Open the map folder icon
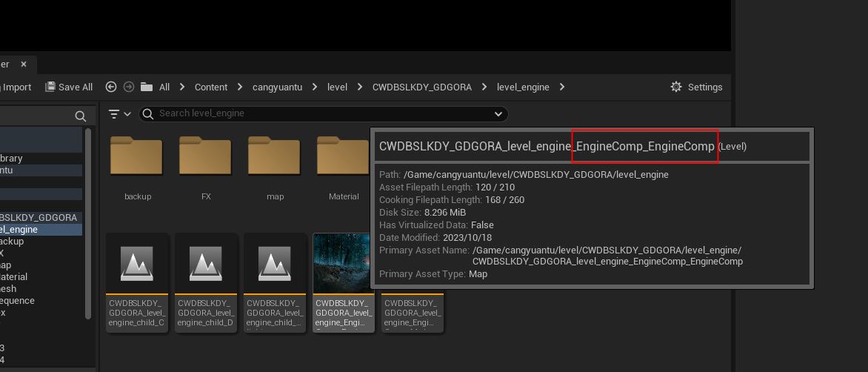 274,158
